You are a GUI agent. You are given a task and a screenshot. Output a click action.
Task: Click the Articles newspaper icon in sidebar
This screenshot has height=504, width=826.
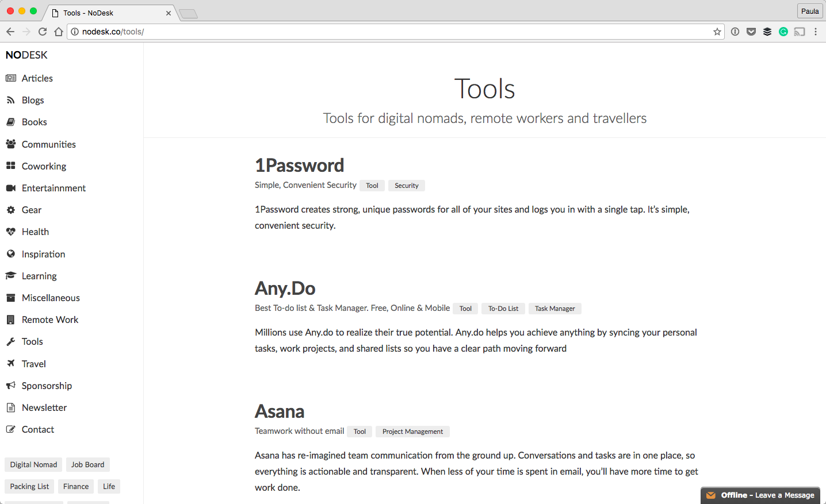(x=10, y=78)
